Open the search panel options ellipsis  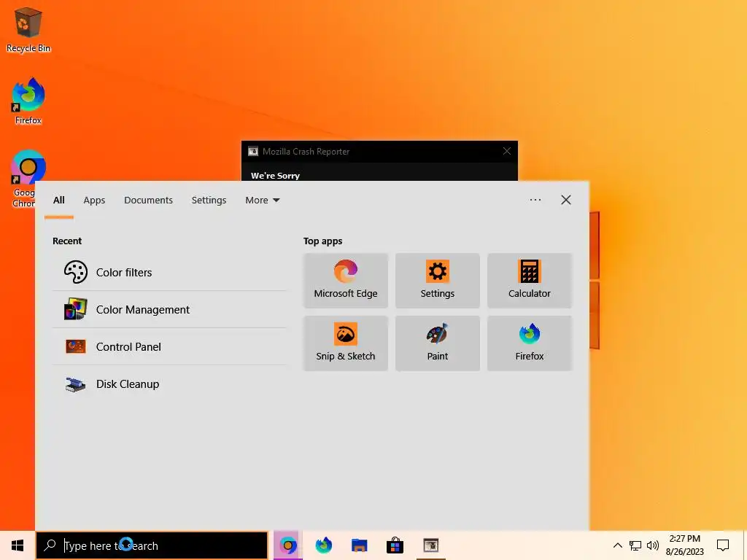click(x=535, y=200)
